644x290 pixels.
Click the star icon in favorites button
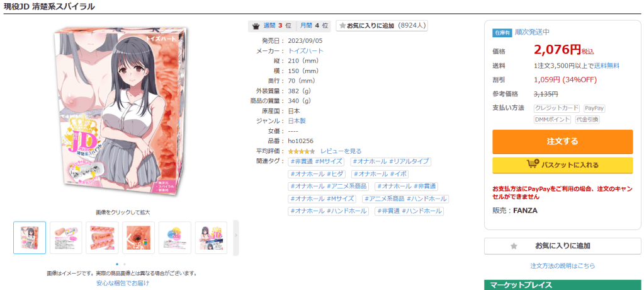click(x=342, y=26)
